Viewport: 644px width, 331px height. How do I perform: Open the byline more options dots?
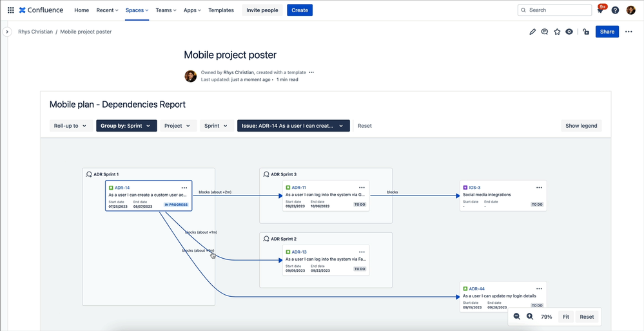pyautogui.click(x=311, y=72)
